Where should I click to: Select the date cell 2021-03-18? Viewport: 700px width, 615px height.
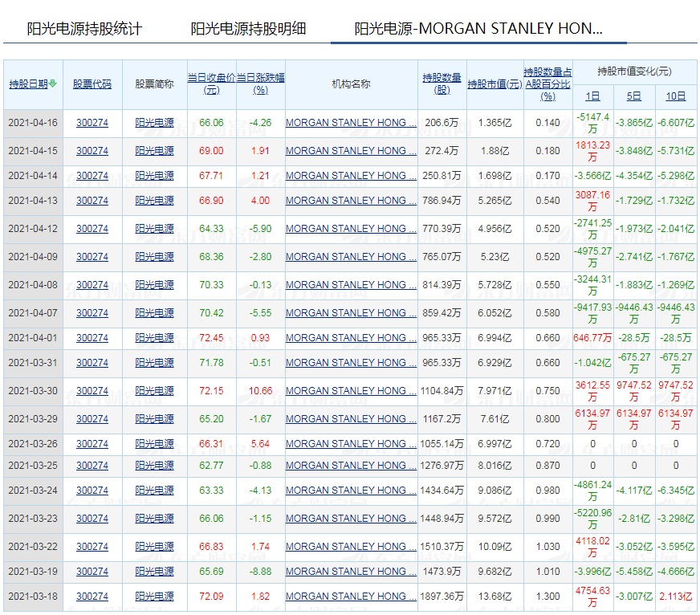[x=33, y=597]
